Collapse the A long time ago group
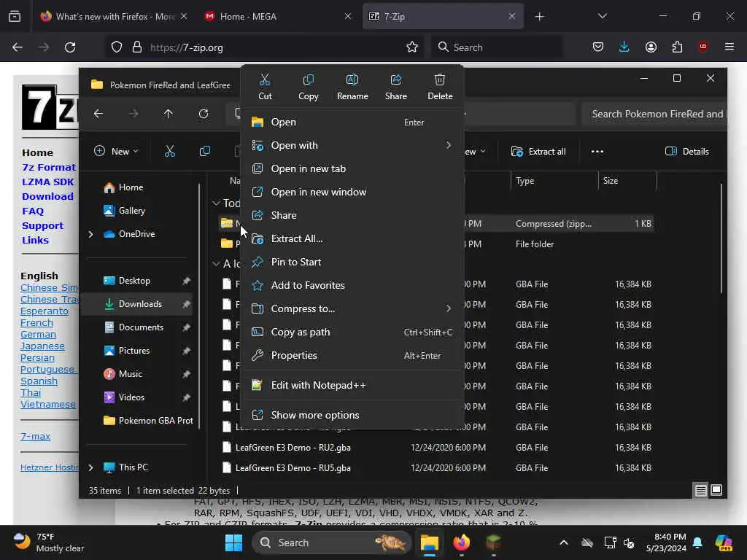The width and height of the screenshot is (747, 560). click(x=216, y=264)
